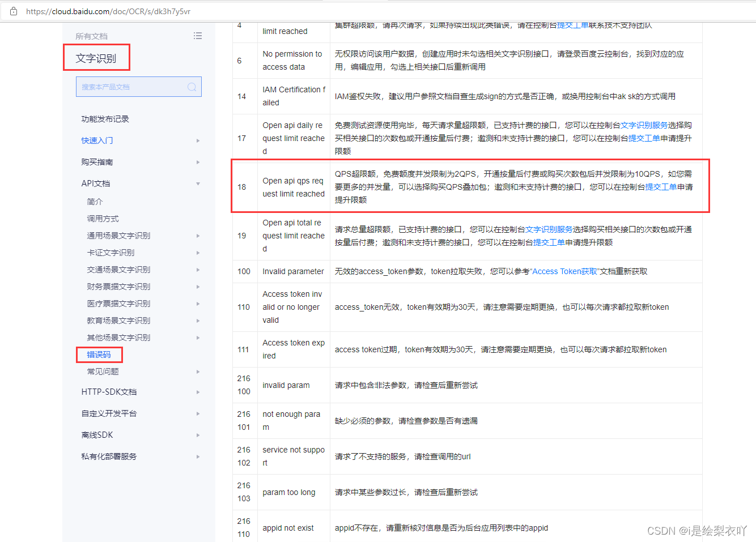756x542 pixels.
Task: Open 医疗票据文字识别 item
Action: 118,304
